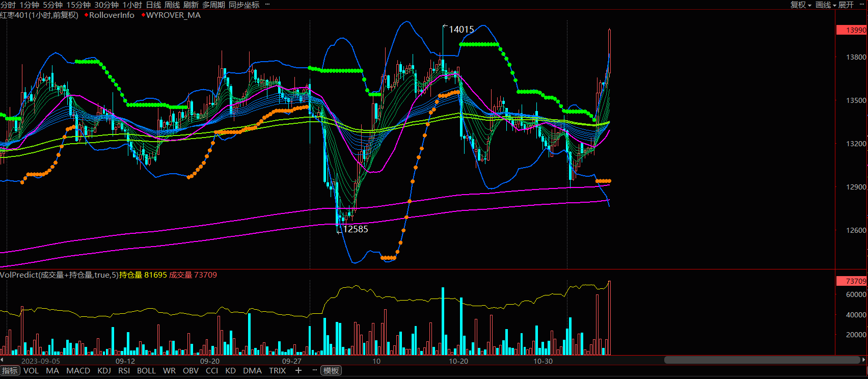Viewport: 868px width, 379px height.
Task: Click ellipsis next to 模板 button
Action: (314, 370)
